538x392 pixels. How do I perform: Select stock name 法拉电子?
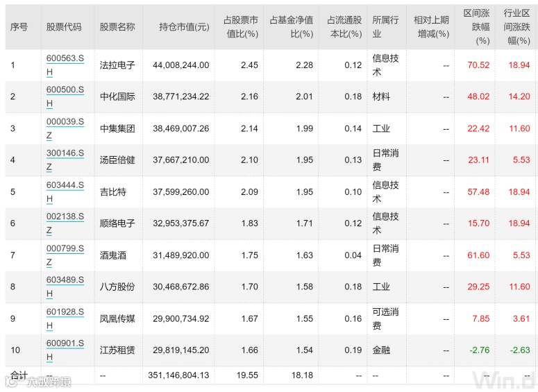[117, 65]
